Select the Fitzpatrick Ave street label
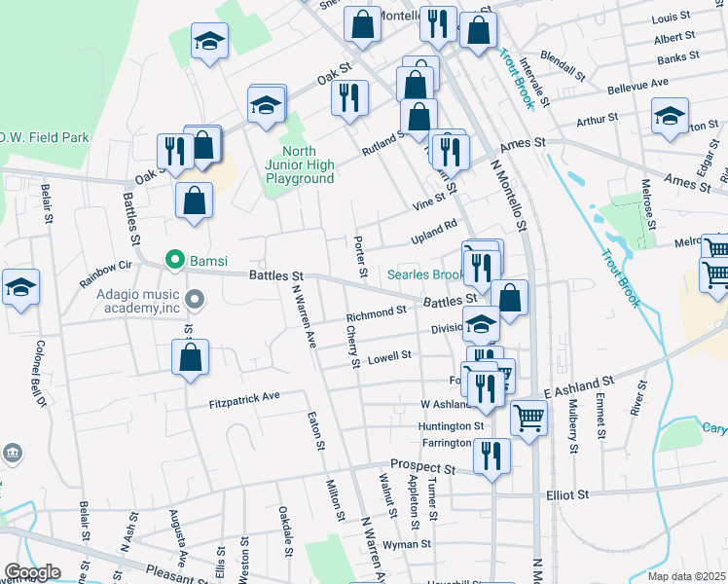Screen dimensions: 728x584 244,400
